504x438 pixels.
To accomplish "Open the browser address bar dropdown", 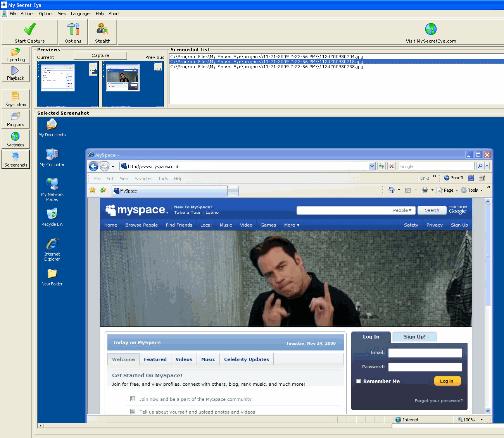I will (372, 166).
